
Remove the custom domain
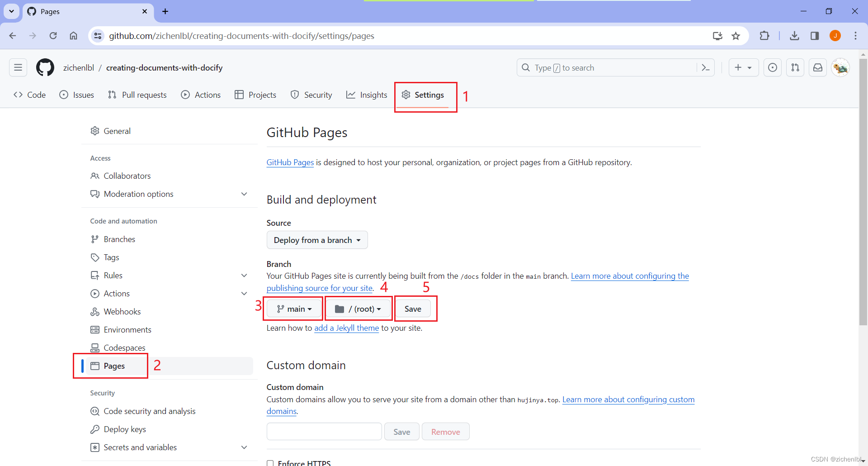pyautogui.click(x=445, y=432)
